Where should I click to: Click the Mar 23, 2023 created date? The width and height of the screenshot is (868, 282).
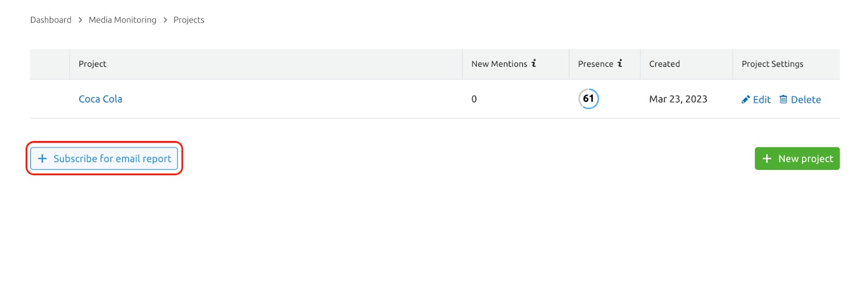click(678, 99)
